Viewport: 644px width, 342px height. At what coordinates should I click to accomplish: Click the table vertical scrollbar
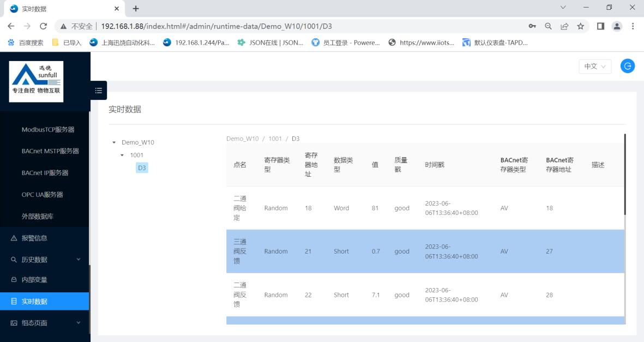point(625,174)
